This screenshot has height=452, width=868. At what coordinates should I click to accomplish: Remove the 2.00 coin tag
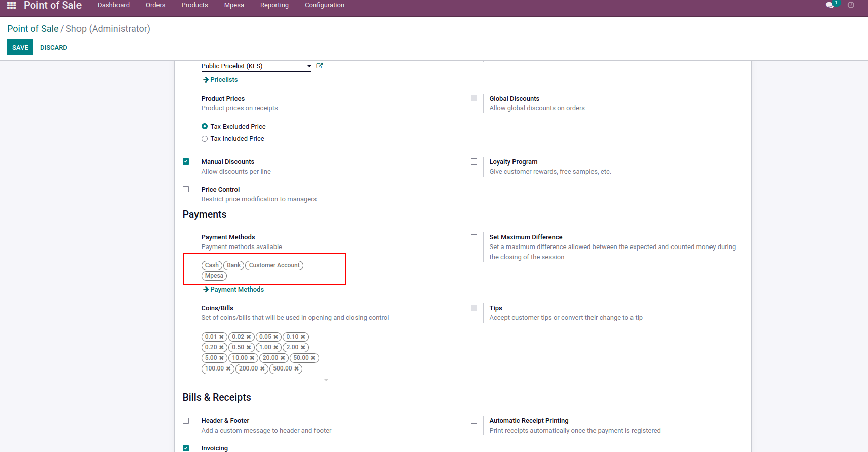(303, 347)
